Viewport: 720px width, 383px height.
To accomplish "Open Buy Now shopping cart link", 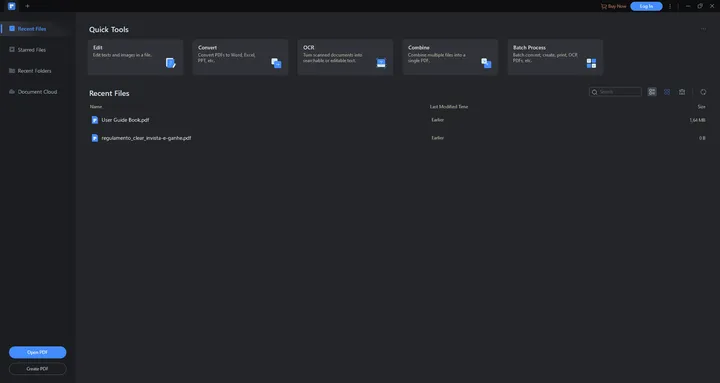I will [613, 6].
